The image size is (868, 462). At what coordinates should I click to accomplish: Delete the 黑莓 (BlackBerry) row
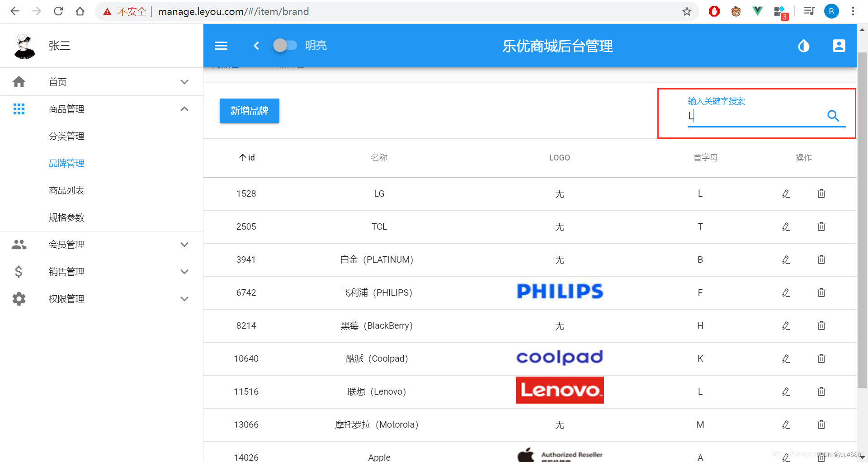point(821,325)
